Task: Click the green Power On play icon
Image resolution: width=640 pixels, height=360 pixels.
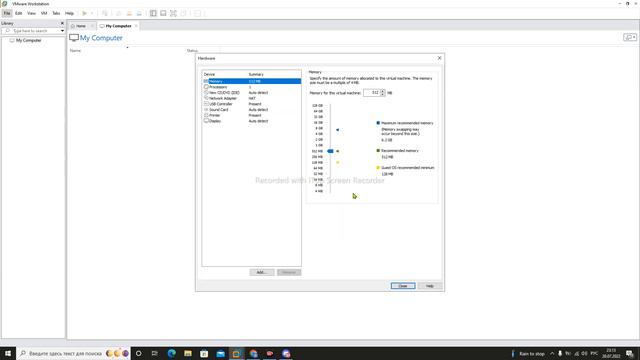Action: click(84, 13)
